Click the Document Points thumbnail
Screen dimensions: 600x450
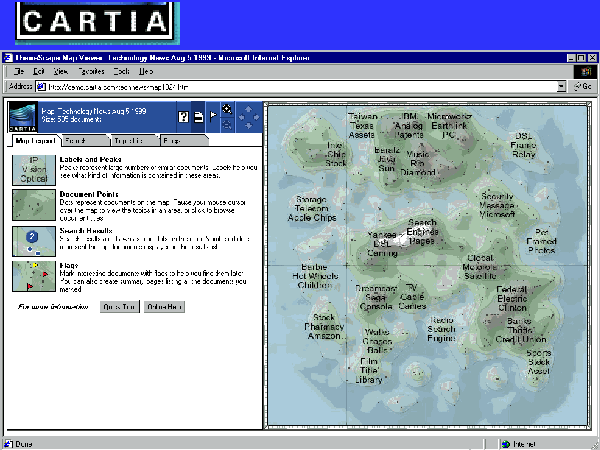pyautogui.click(x=32, y=203)
